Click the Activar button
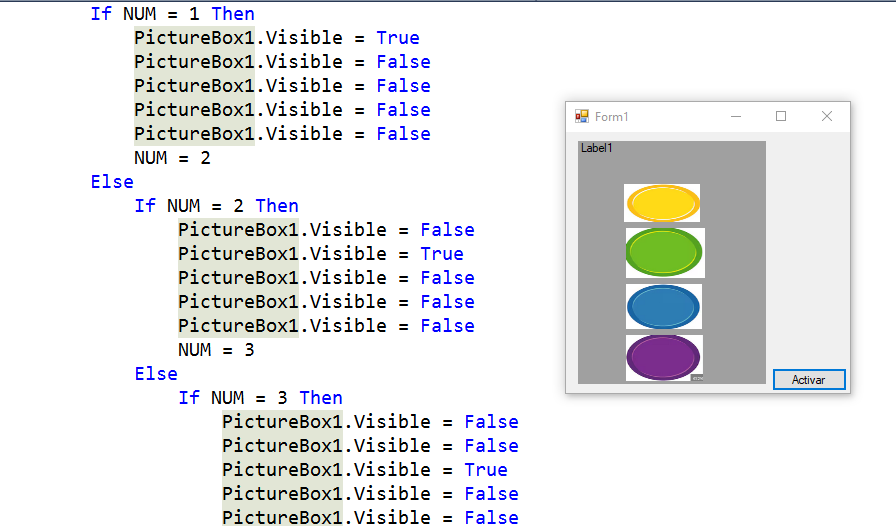This screenshot has width=896, height=526. point(809,380)
